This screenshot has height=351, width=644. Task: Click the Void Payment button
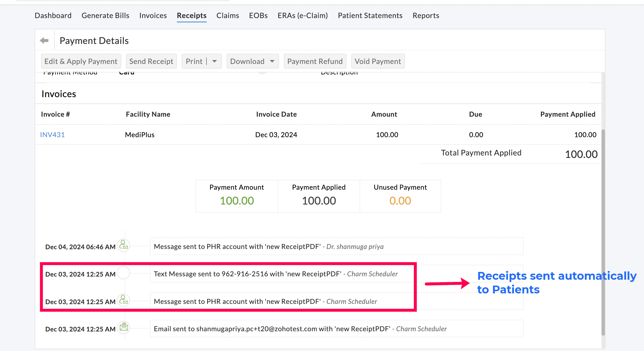[377, 61]
